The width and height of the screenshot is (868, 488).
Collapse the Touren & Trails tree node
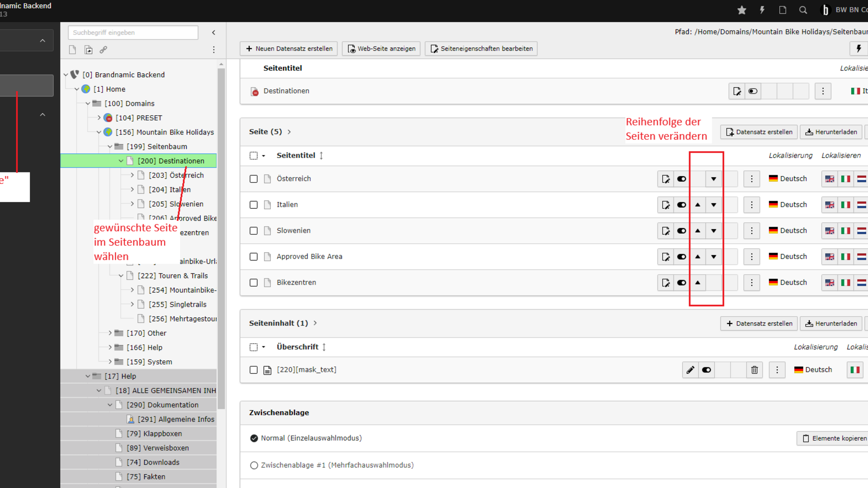[121, 276]
